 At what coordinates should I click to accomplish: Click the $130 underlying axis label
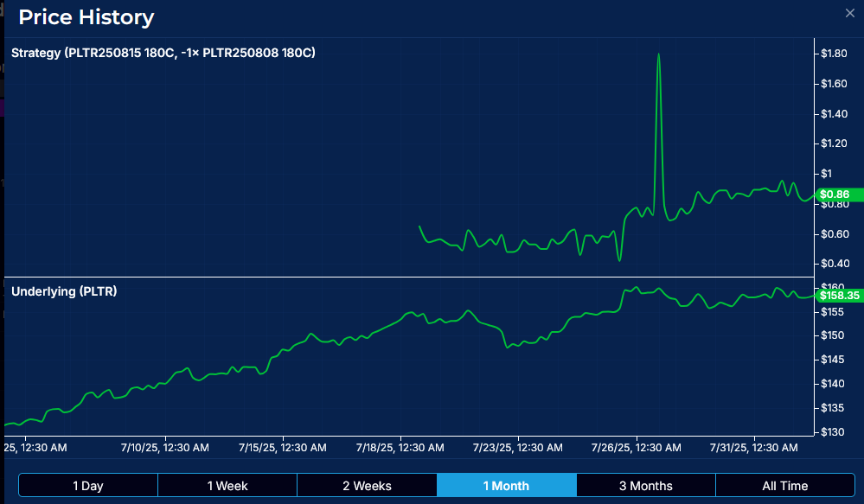832,432
